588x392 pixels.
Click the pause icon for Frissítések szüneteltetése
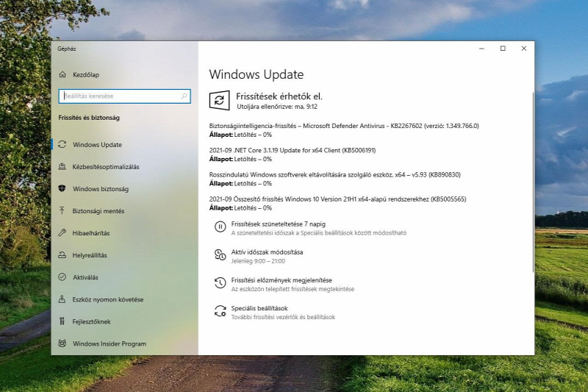(220, 227)
